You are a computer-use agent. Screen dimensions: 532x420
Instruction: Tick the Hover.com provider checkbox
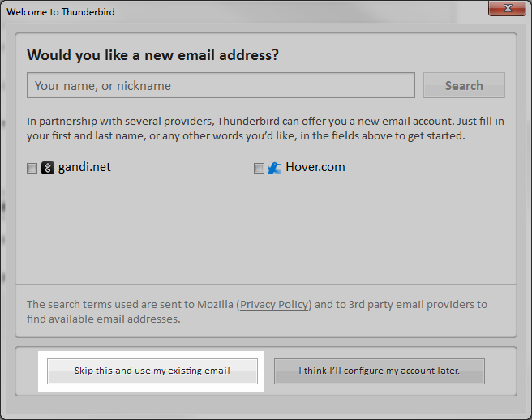coord(260,169)
